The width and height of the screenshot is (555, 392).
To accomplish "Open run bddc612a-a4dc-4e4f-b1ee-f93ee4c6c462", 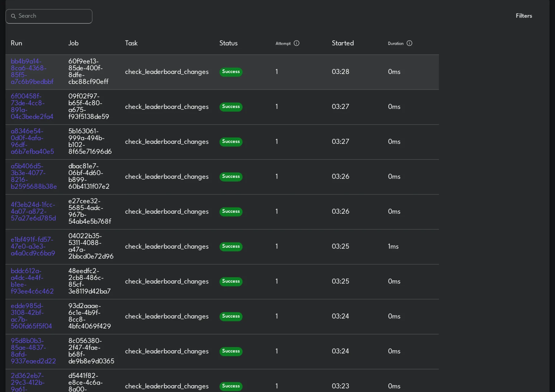I will [32, 281].
